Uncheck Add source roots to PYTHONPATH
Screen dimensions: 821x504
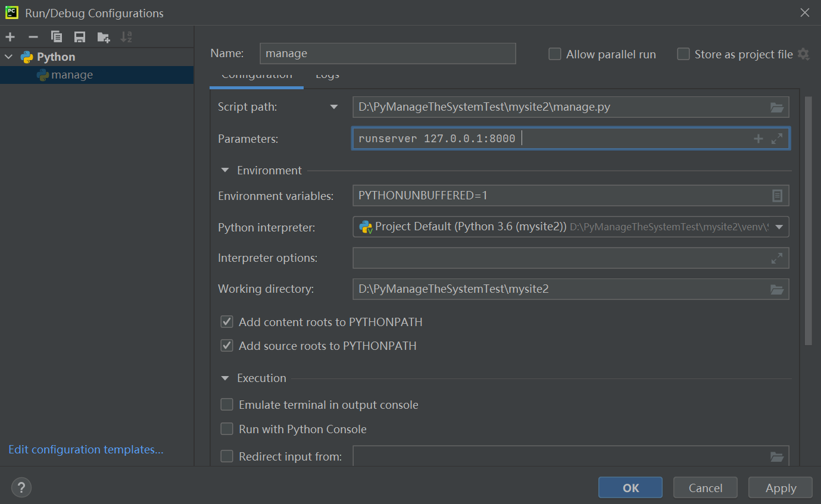click(227, 346)
